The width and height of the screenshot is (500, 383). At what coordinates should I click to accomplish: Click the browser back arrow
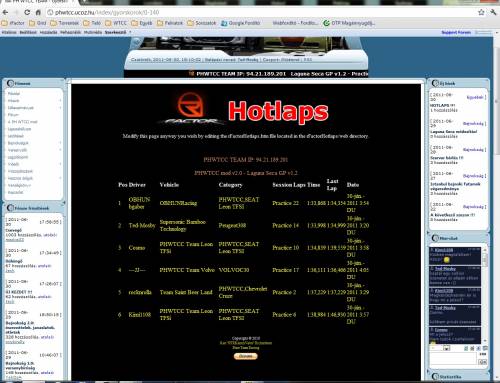[x=5, y=12]
